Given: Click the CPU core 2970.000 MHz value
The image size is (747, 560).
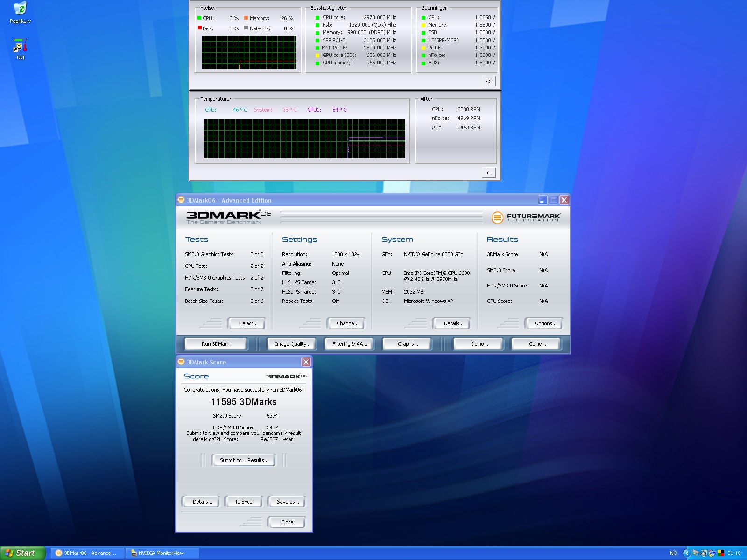Looking at the screenshot, I should click(x=380, y=17).
